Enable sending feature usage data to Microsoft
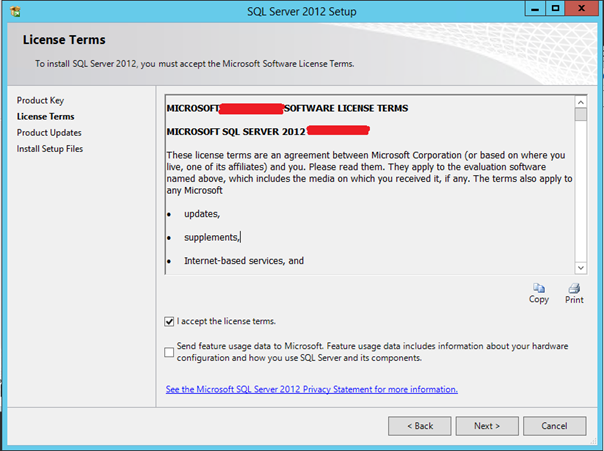 (x=169, y=351)
